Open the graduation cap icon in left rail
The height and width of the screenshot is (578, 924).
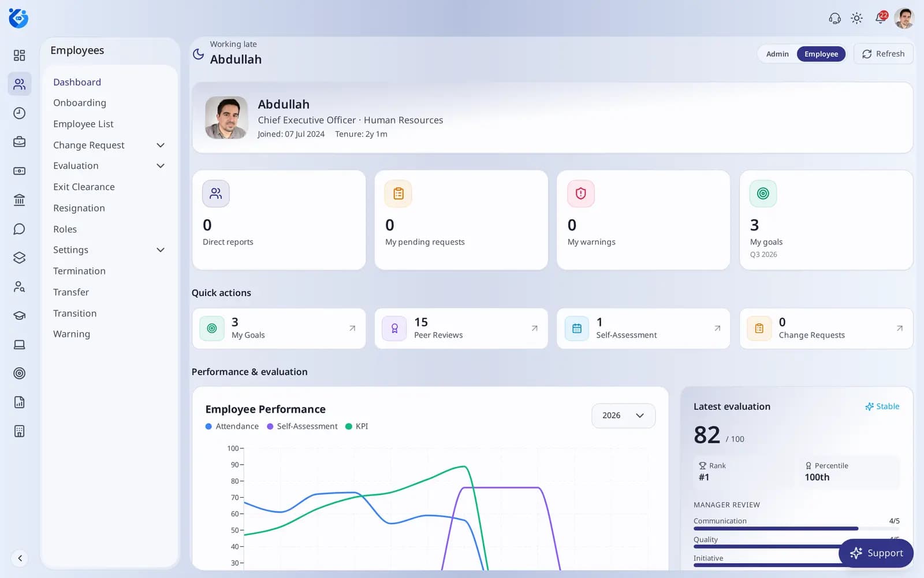click(x=19, y=316)
